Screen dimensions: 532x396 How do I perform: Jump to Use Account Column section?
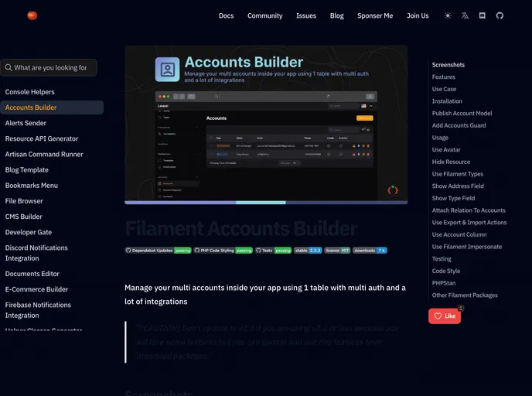[459, 234]
